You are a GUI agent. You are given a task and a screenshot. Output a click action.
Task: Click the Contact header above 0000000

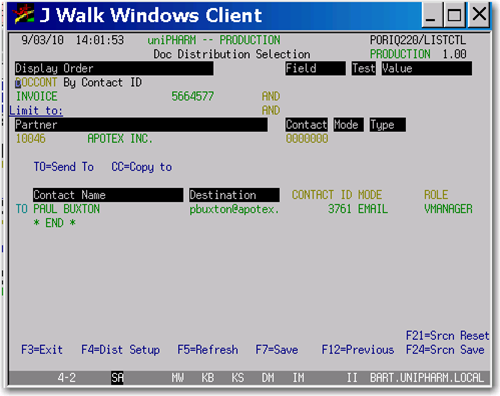(307, 125)
